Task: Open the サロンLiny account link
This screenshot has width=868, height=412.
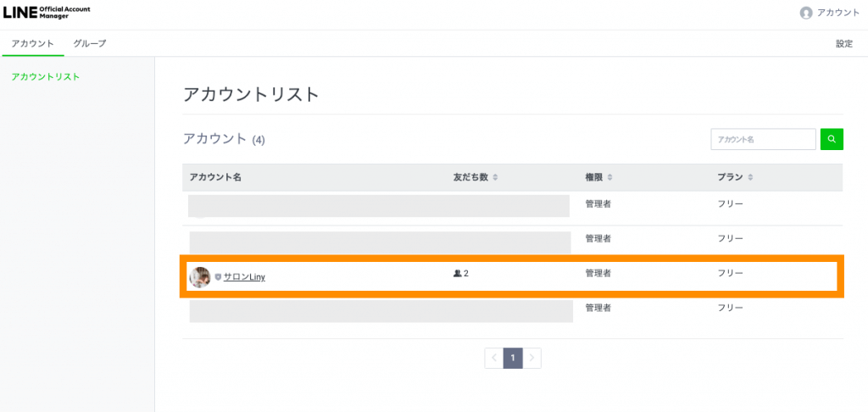Action: tap(244, 277)
